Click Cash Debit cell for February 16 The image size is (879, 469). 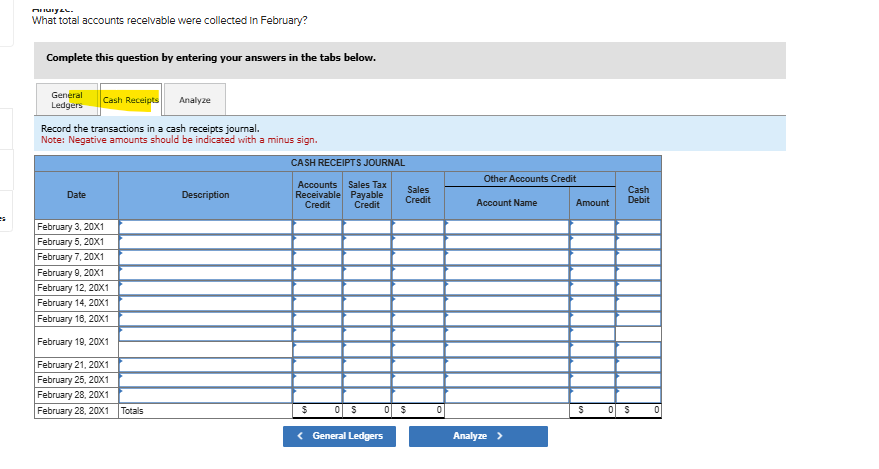click(x=638, y=319)
